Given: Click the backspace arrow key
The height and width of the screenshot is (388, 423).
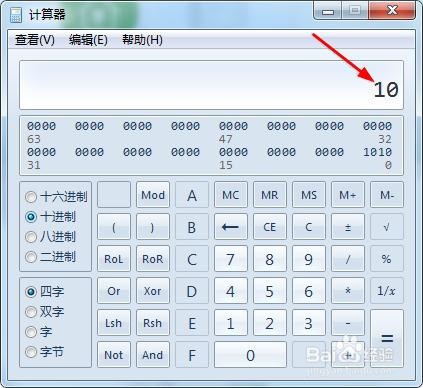Looking at the screenshot, I should tap(231, 227).
